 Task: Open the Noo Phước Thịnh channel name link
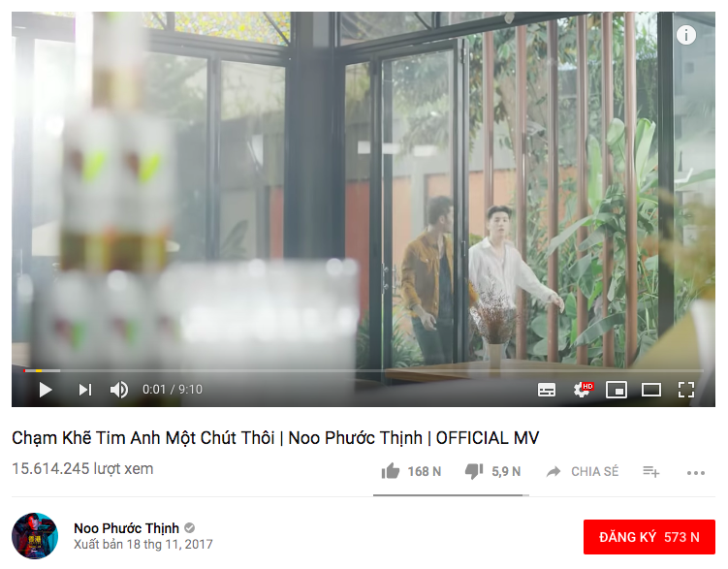tap(126, 528)
